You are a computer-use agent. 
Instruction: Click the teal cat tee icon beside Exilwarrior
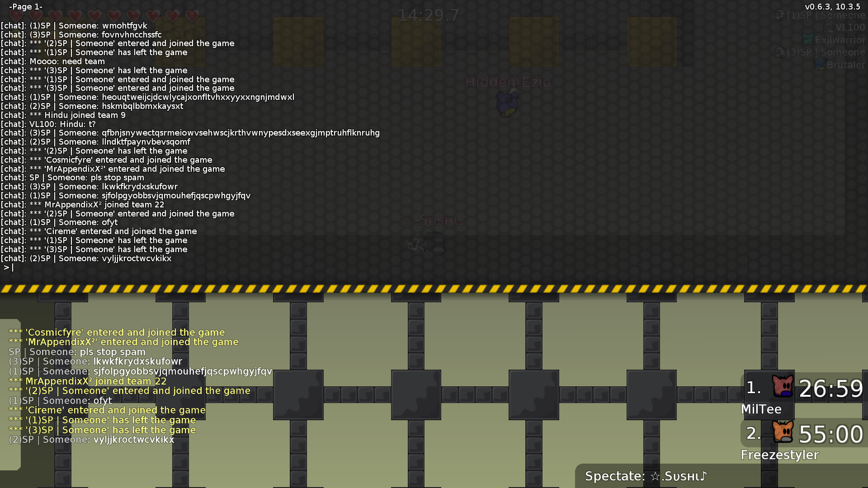807,39
